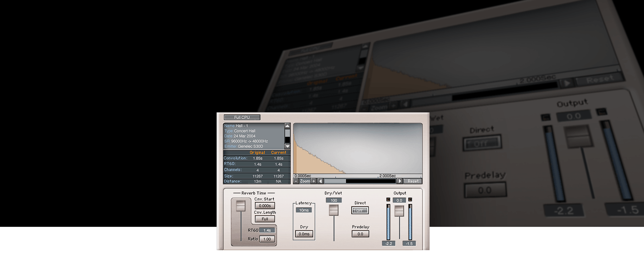Click the right peak readout -1.5

coord(409,244)
